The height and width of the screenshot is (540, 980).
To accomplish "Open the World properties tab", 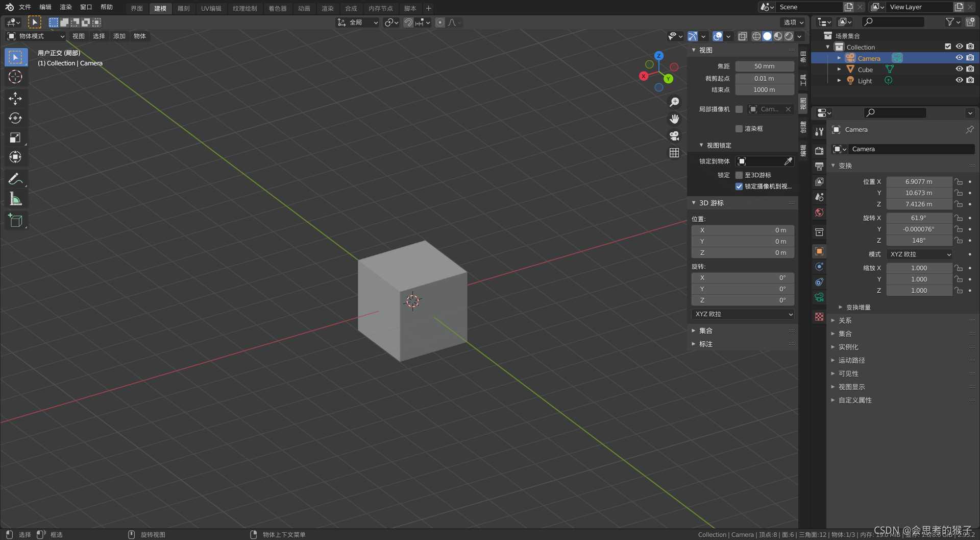I will (819, 212).
